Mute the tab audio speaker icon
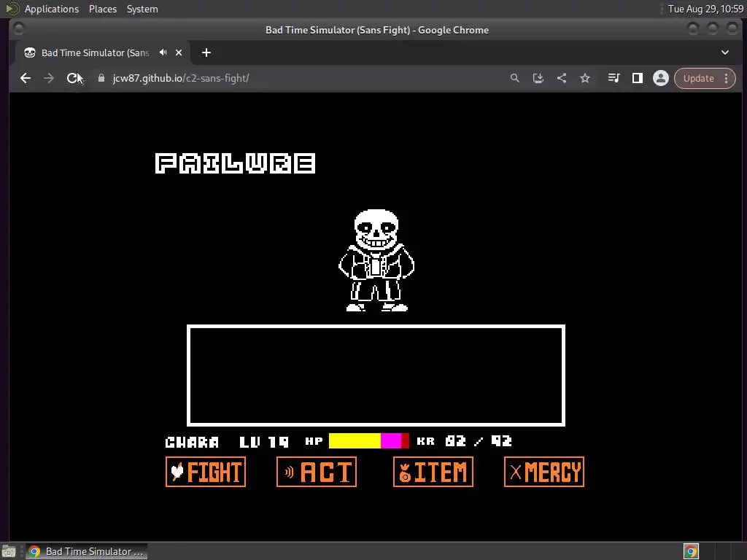This screenshot has width=747, height=560. [163, 52]
